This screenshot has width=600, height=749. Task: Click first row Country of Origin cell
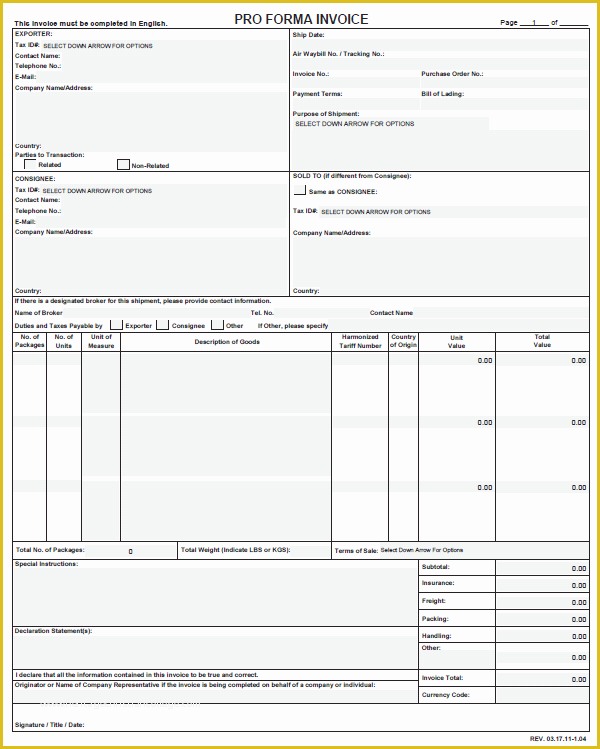click(403, 359)
